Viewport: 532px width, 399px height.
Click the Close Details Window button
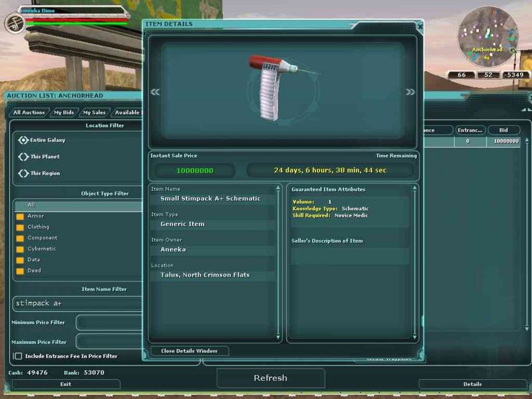click(189, 351)
